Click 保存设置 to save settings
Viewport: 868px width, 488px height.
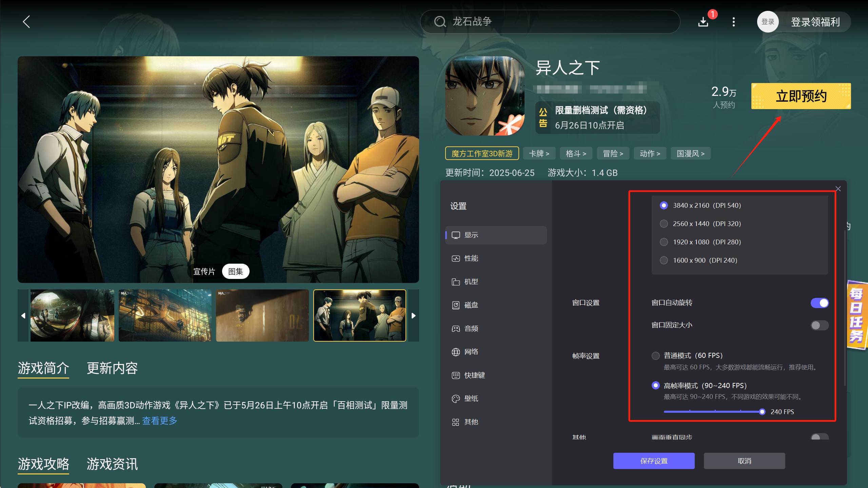pyautogui.click(x=654, y=461)
